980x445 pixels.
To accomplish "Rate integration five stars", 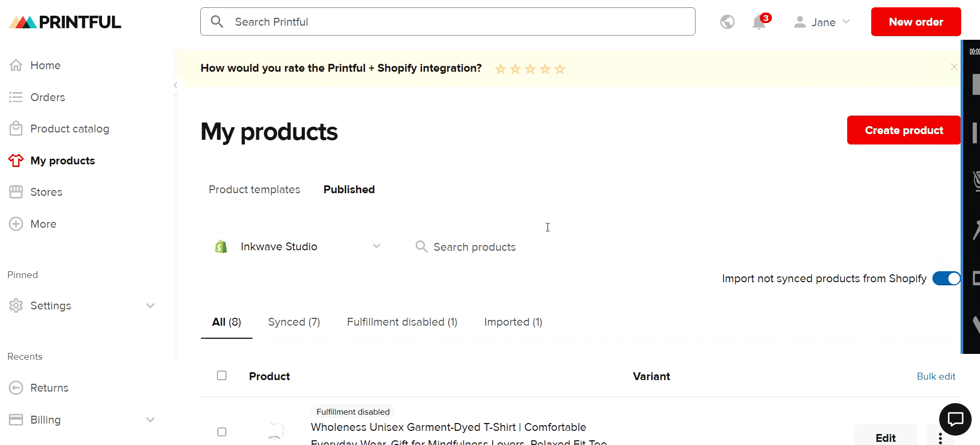I will click(x=560, y=69).
